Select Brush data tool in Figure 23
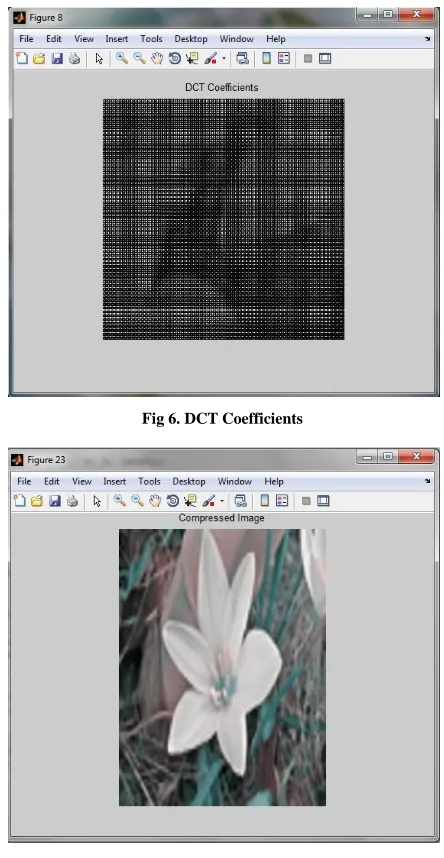 click(209, 501)
